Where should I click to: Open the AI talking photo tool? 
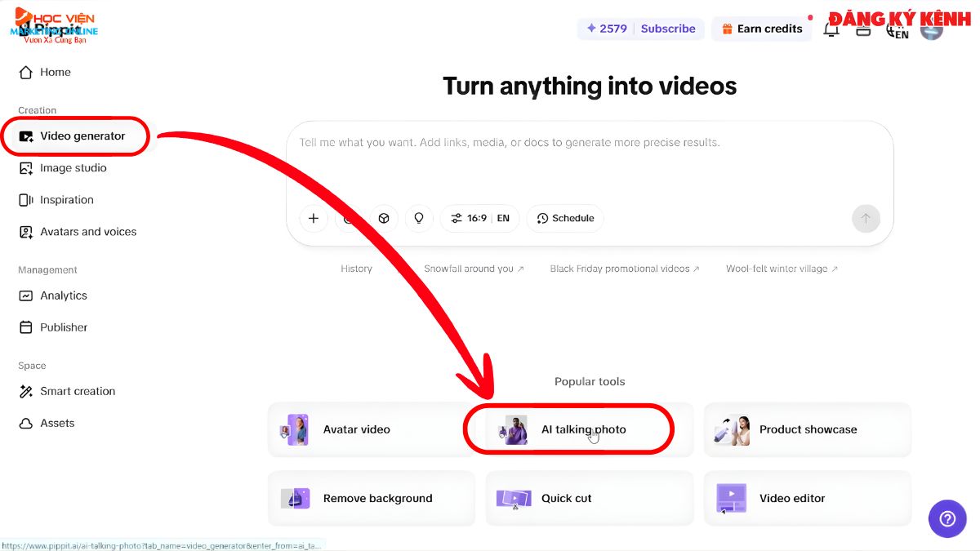pos(583,429)
